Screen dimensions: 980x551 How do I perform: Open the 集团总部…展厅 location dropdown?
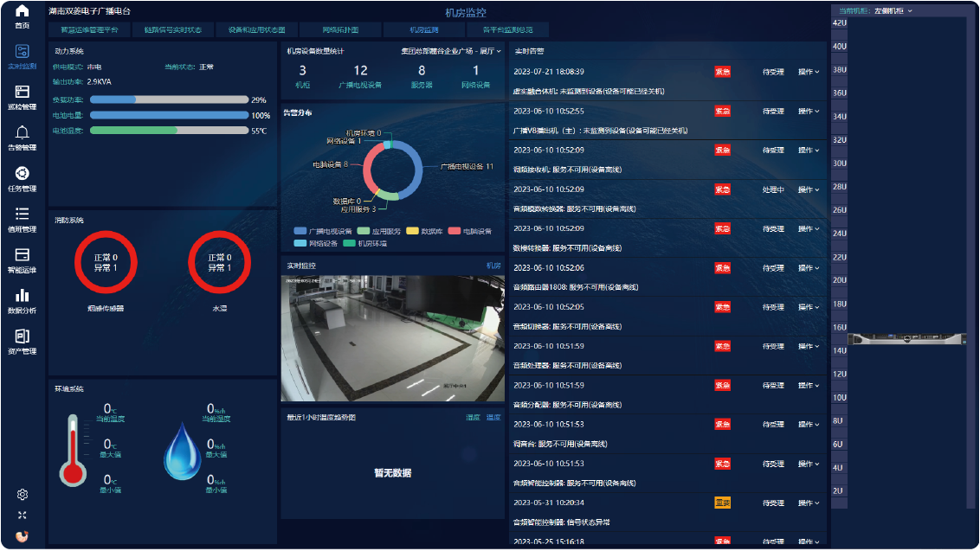click(451, 51)
